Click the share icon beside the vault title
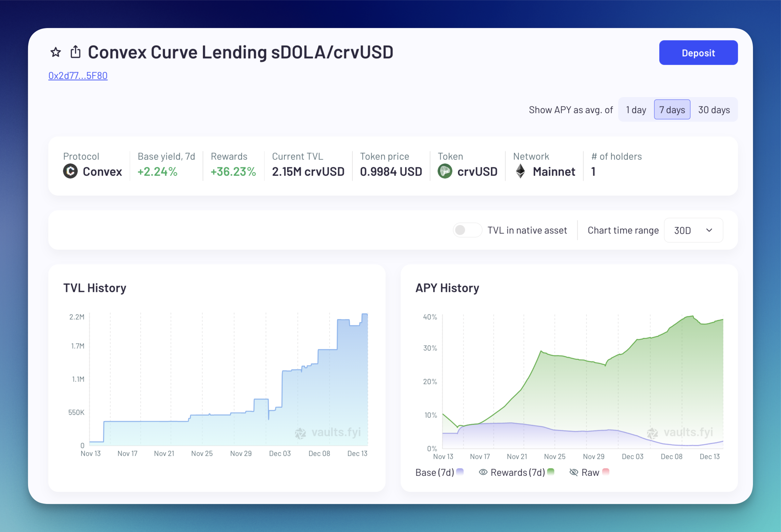 (x=76, y=52)
